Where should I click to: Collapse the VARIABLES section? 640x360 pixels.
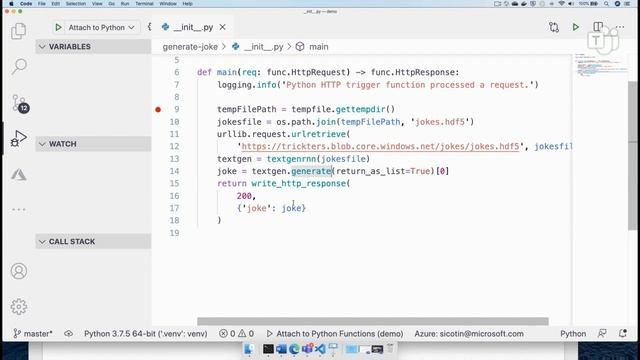click(x=93, y=47)
